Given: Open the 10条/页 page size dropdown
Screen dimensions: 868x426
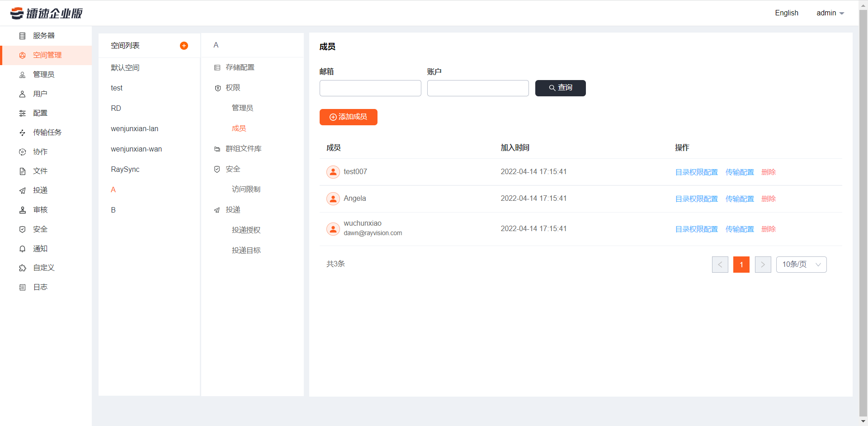Looking at the screenshot, I should point(801,265).
